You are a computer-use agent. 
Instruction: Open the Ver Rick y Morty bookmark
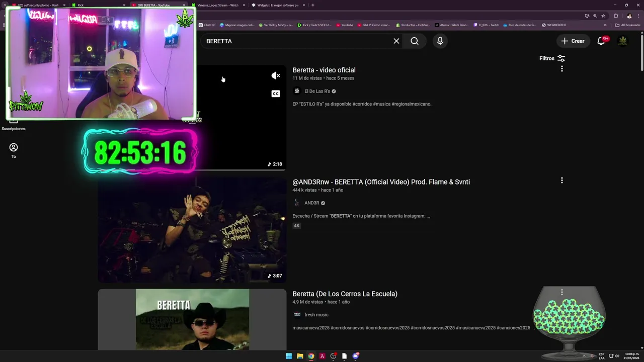coord(276,25)
